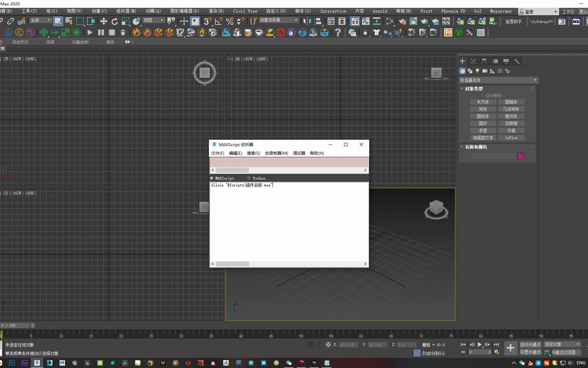Image resolution: width=588 pixels, height=368 pixels.
Task: Click the Mirror tool icon
Action: (x=307, y=21)
